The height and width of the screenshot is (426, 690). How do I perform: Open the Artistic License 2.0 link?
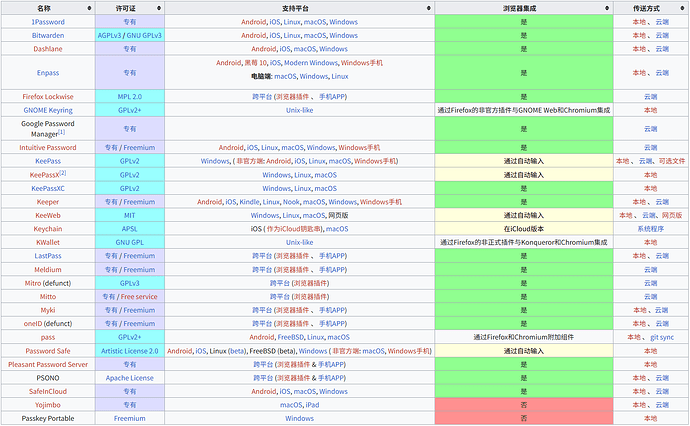coord(130,351)
